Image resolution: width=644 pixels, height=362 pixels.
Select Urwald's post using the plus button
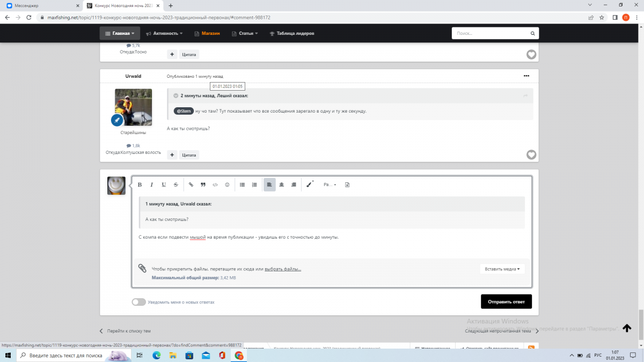(x=172, y=155)
